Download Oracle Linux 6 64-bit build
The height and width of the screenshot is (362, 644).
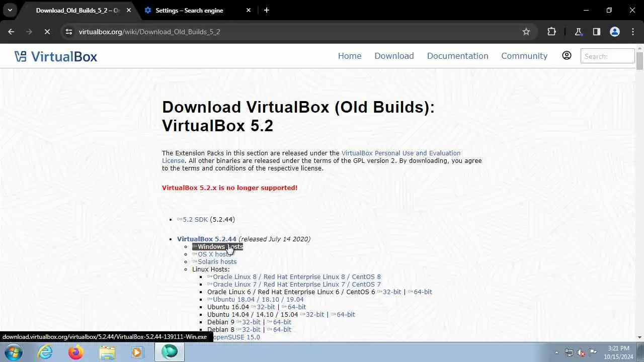coord(420,292)
